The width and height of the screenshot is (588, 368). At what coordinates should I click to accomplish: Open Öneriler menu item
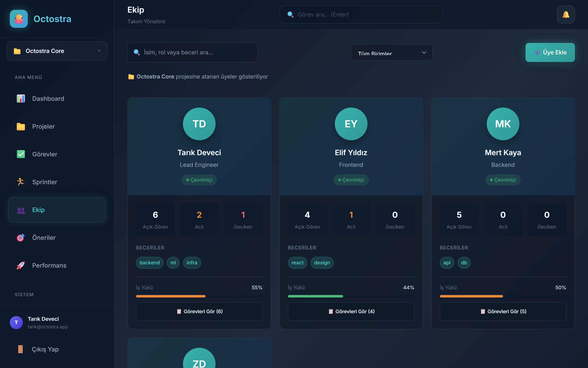[x=57, y=238]
